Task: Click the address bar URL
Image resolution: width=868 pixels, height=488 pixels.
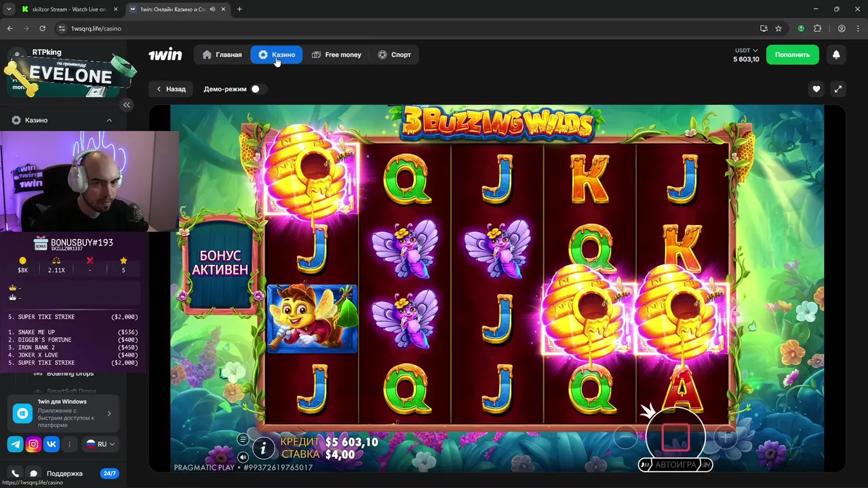Action: tap(96, 28)
